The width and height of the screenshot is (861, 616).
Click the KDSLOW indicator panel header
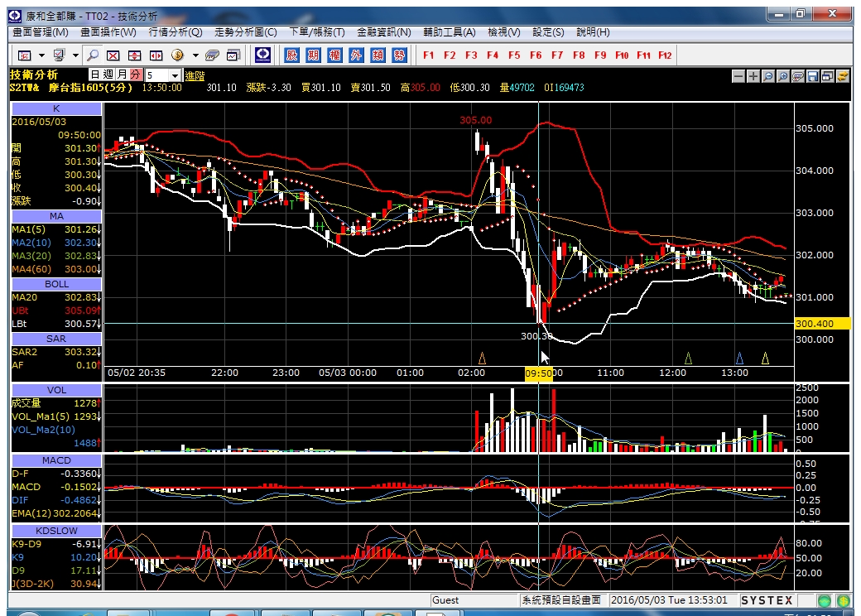[x=56, y=531]
